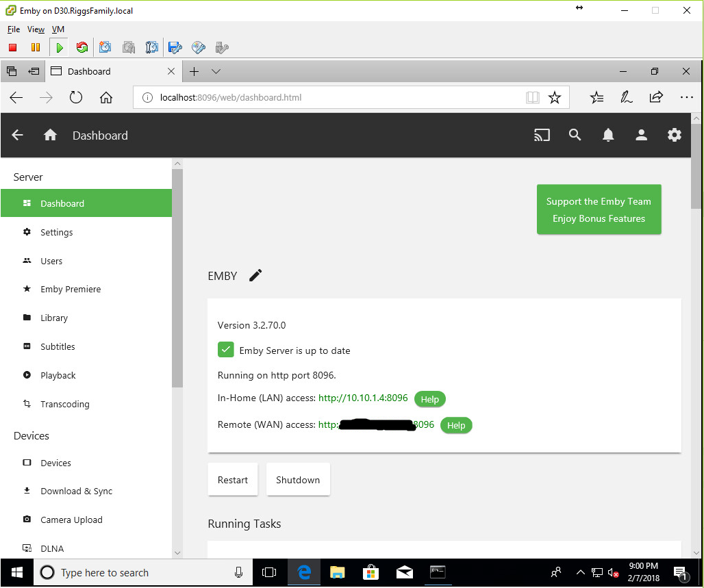704x588 pixels.
Task: Open Windows Start menu
Action: coord(17,573)
